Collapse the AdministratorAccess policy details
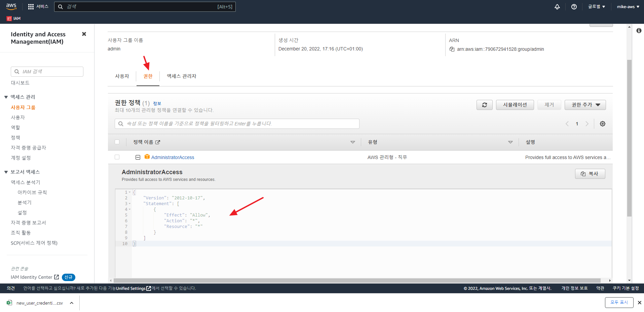Image resolution: width=644 pixels, height=312 pixels. (138, 157)
